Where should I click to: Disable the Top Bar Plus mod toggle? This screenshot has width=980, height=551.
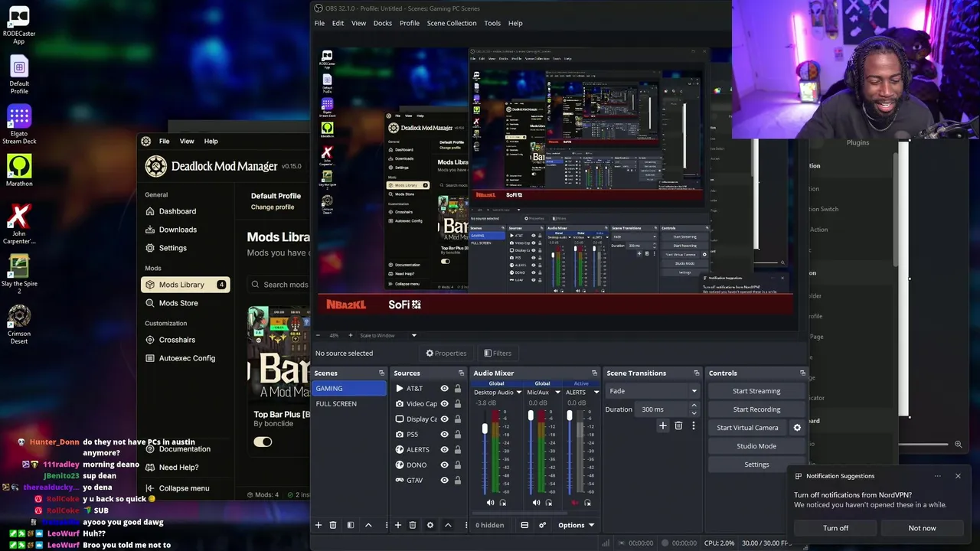pos(263,442)
